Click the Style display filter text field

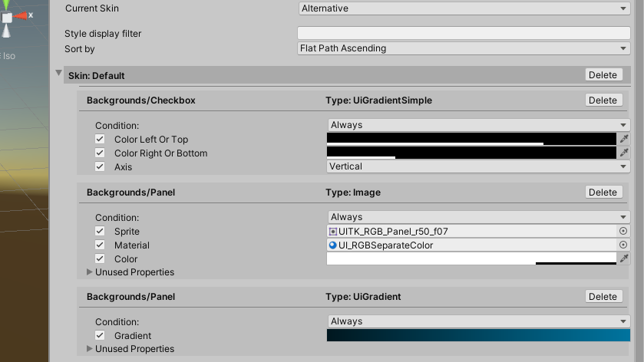(464, 34)
